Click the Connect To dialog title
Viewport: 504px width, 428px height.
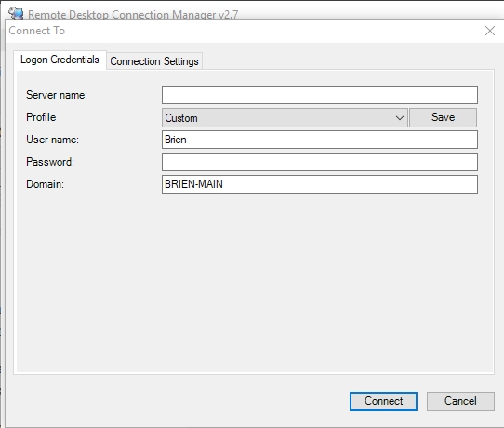click(x=37, y=31)
